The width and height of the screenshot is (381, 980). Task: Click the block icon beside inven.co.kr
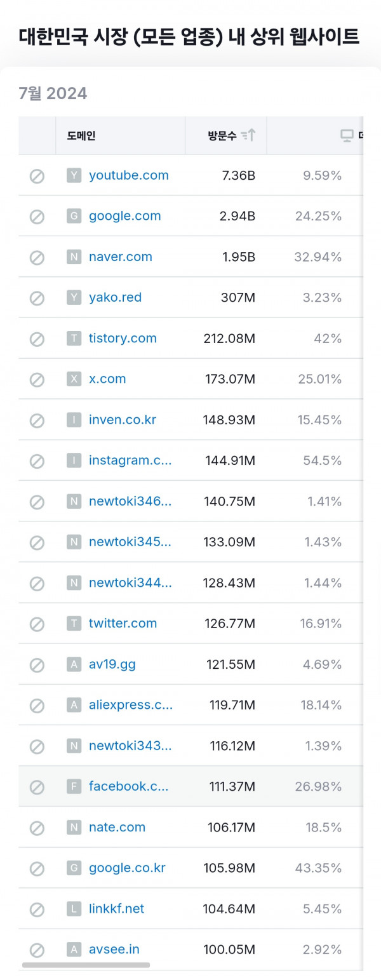pyautogui.click(x=37, y=420)
